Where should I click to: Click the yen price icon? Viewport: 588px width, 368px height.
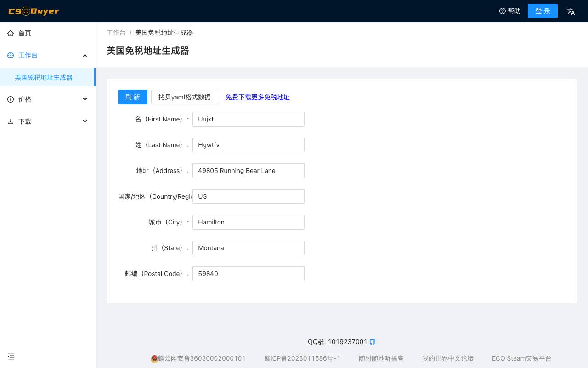click(11, 99)
